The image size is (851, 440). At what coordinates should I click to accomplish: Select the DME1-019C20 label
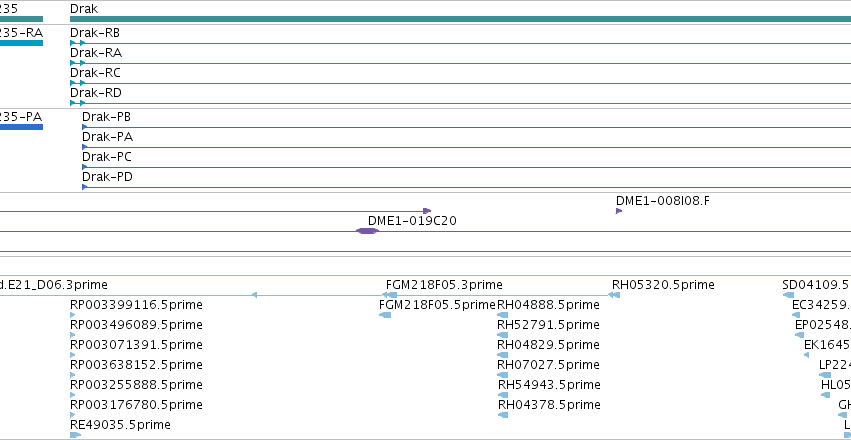[412, 221]
